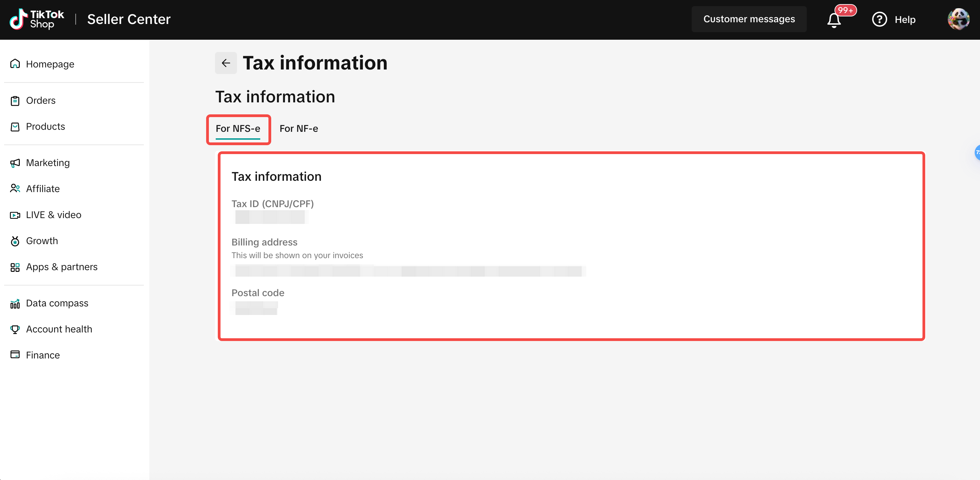Click the Orders clipboard icon
This screenshot has height=480, width=980.
(15, 100)
